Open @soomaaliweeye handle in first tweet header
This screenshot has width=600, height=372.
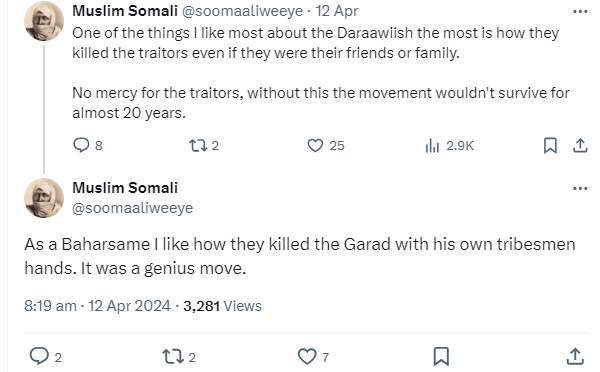click(x=242, y=11)
